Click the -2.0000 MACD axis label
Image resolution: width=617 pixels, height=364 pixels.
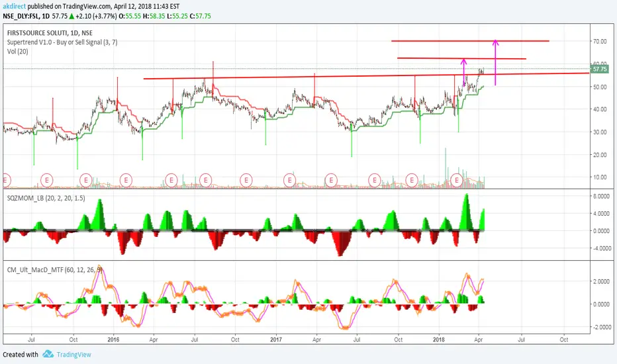[600, 327]
